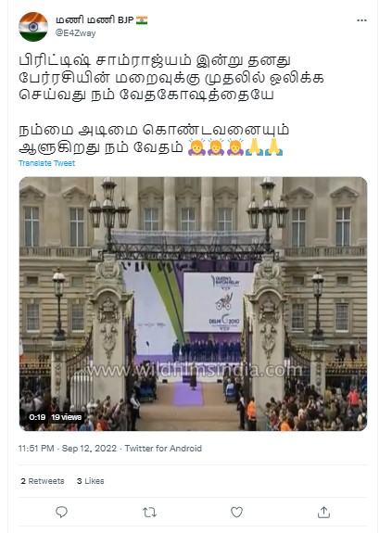Play the Buckingham Palace video
The image size is (392, 533).
tap(193, 304)
